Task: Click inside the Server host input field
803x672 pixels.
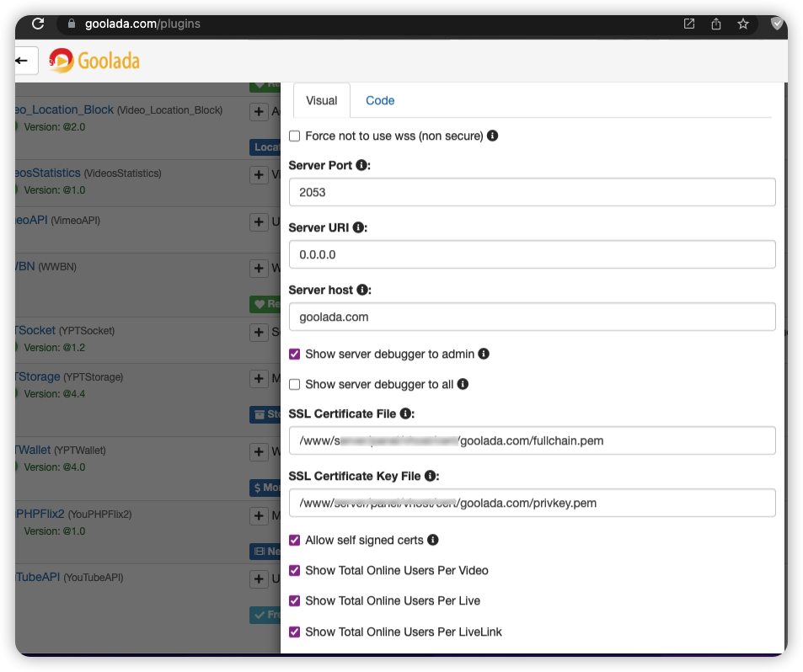Action: click(531, 316)
